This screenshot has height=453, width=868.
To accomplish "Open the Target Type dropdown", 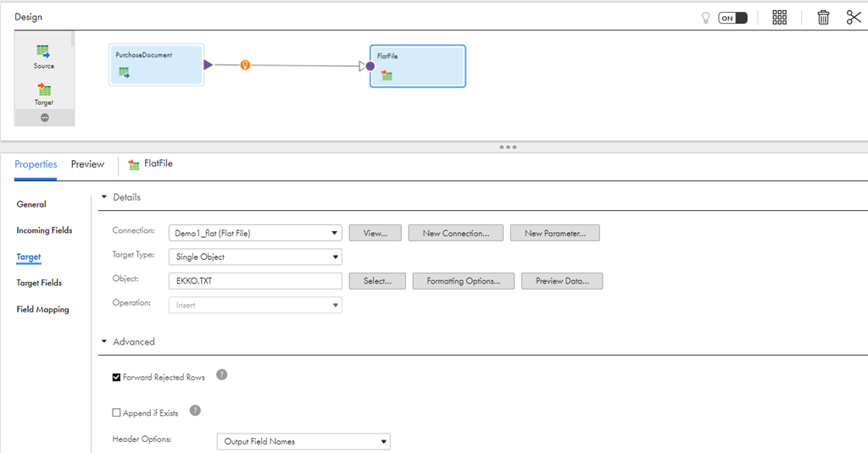I will coord(255,257).
